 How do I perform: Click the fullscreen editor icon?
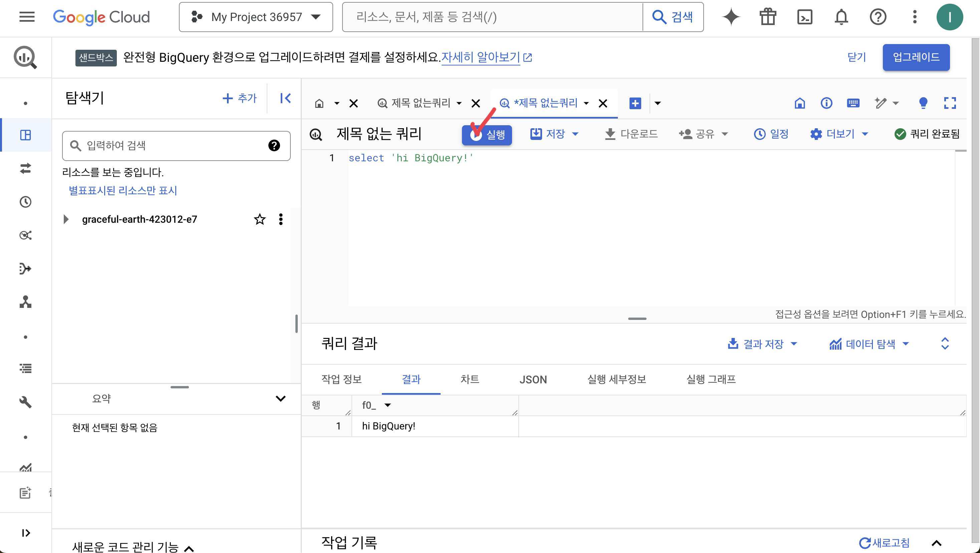coord(950,103)
